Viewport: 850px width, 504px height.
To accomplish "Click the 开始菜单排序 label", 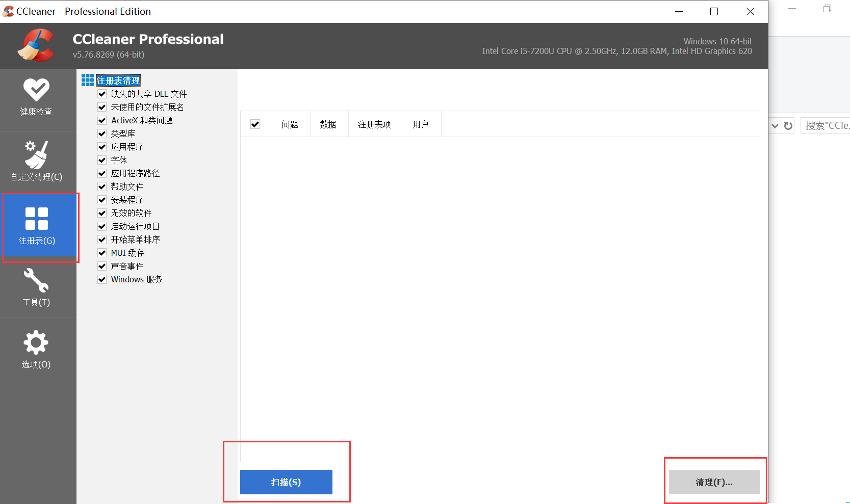I will [136, 240].
